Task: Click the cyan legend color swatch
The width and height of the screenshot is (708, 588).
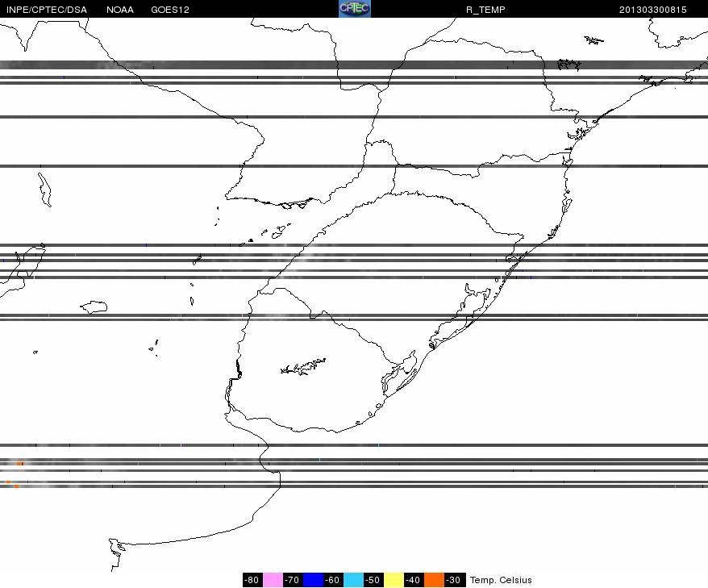Action: tap(353, 580)
